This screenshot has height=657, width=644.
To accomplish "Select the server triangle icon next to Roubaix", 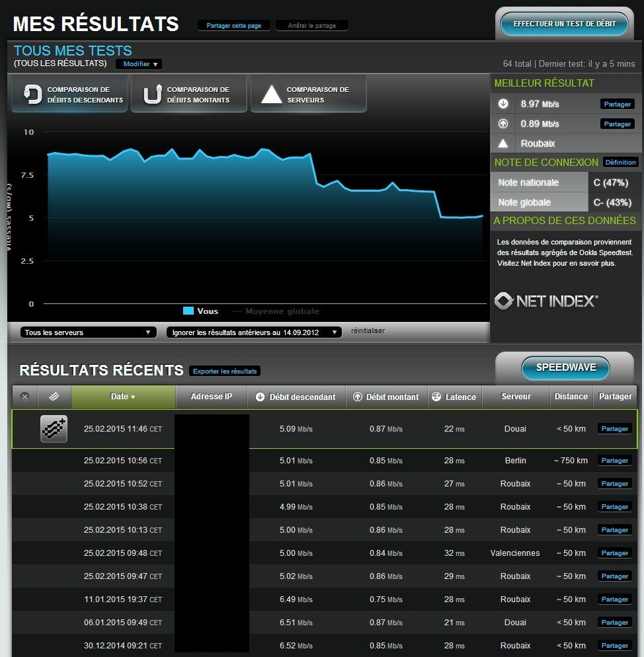I will coord(503,143).
